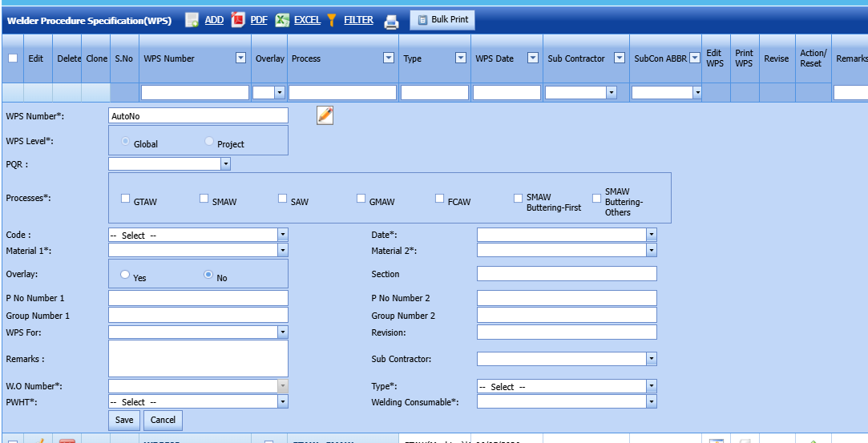Click the Excel export icon
This screenshot has width=868, height=443.
[282, 21]
